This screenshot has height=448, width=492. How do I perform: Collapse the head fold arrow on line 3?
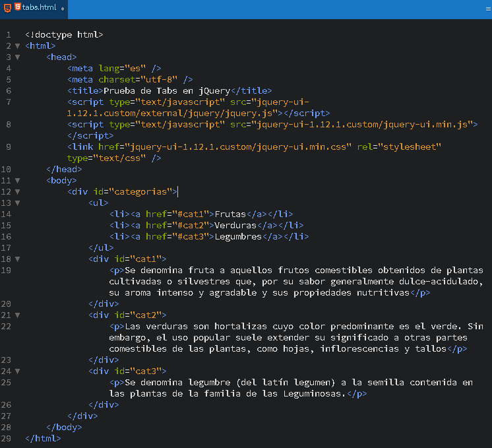click(18, 57)
